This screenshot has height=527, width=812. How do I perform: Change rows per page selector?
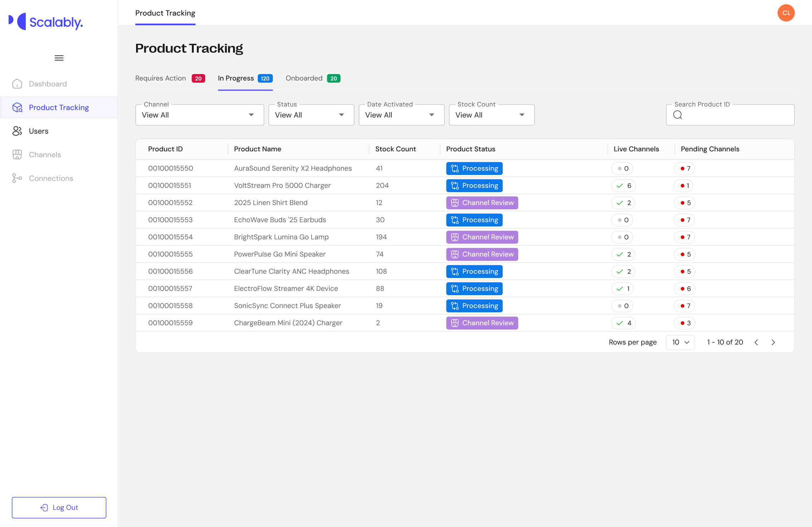(680, 342)
